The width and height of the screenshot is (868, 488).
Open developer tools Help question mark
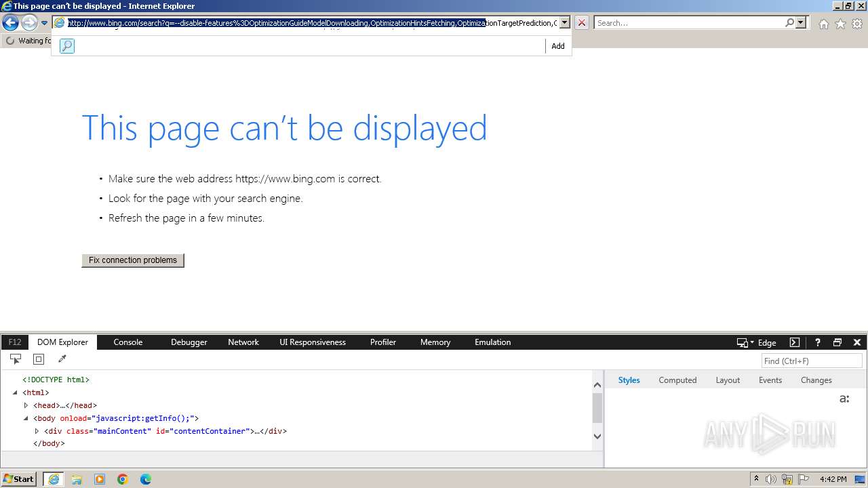pos(818,342)
